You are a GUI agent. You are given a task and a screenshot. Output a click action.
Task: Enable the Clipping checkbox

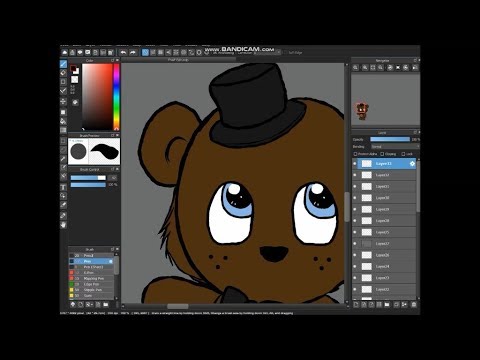[x=382, y=154]
